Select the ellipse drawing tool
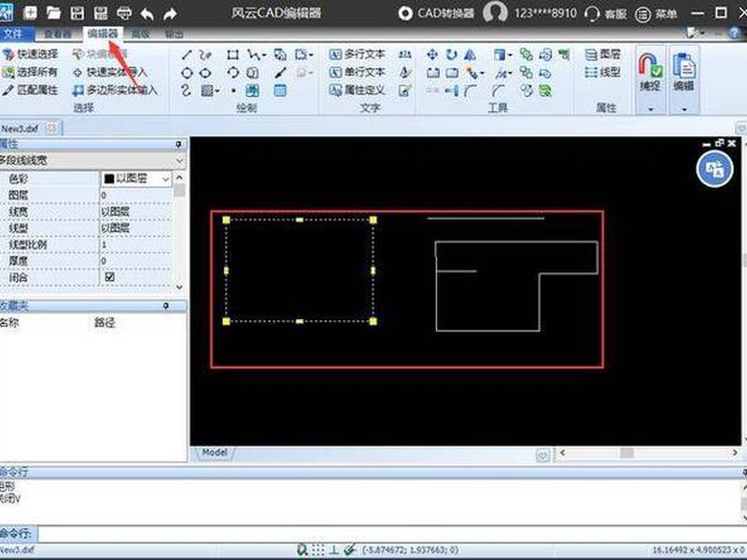 point(205,73)
